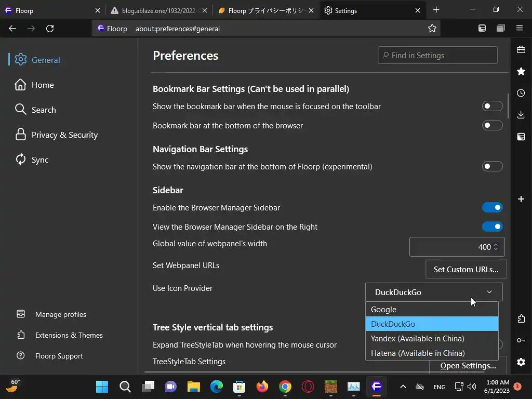Open add-ons puzzle icon in right sidebar
Screen dimensions: 532x399
point(521,318)
